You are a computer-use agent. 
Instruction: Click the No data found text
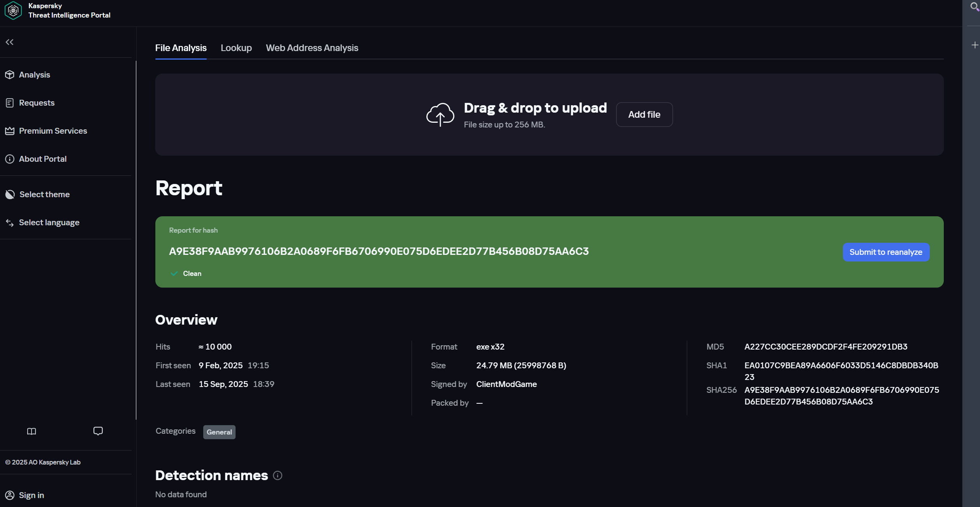click(181, 495)
